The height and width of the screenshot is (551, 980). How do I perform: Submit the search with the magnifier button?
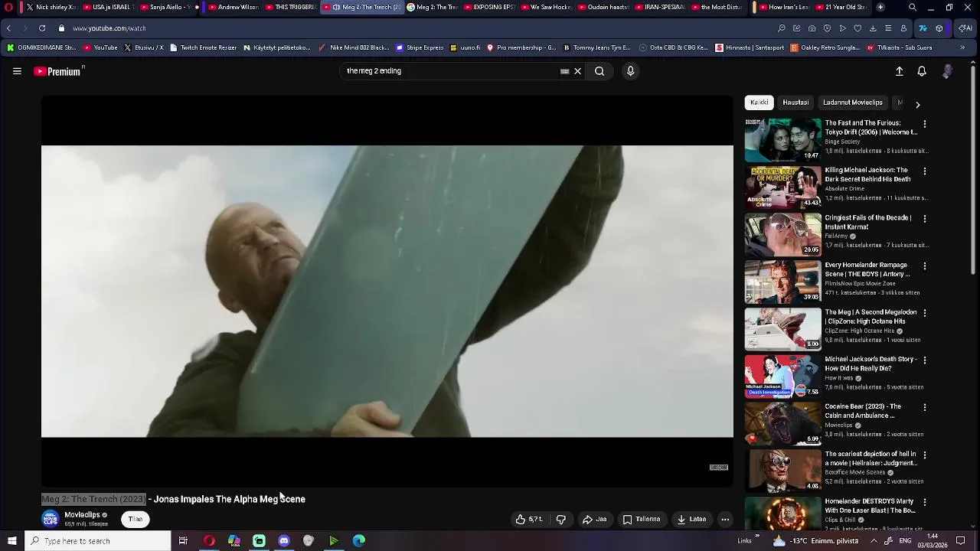pos(599,71)
